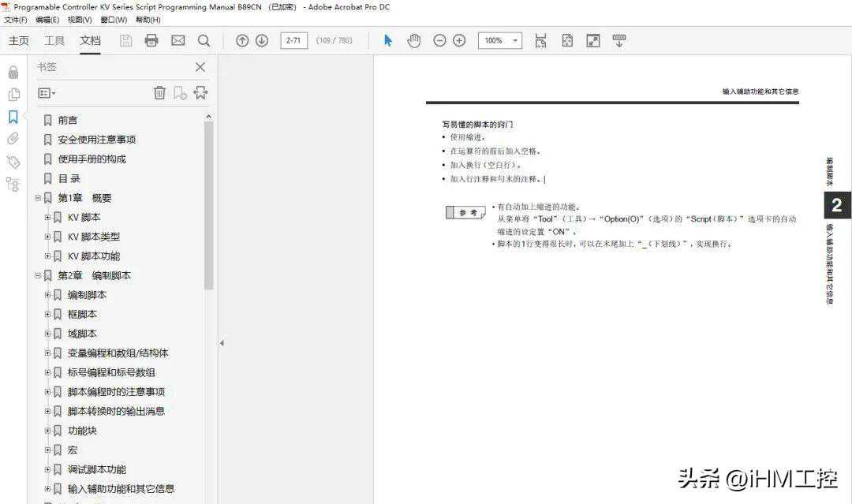Toggle the page thumbnails sidebar icon
The width and height of the screenshot is (852, 504).
pyautogui.click(x=13, y=95)
